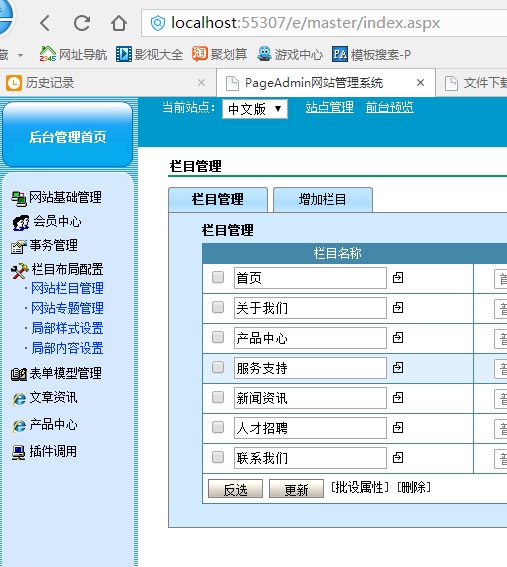Viewport: 507px width, 567px height.
Task: Open the 站点管理 link
Action: [x=329, y=107]
